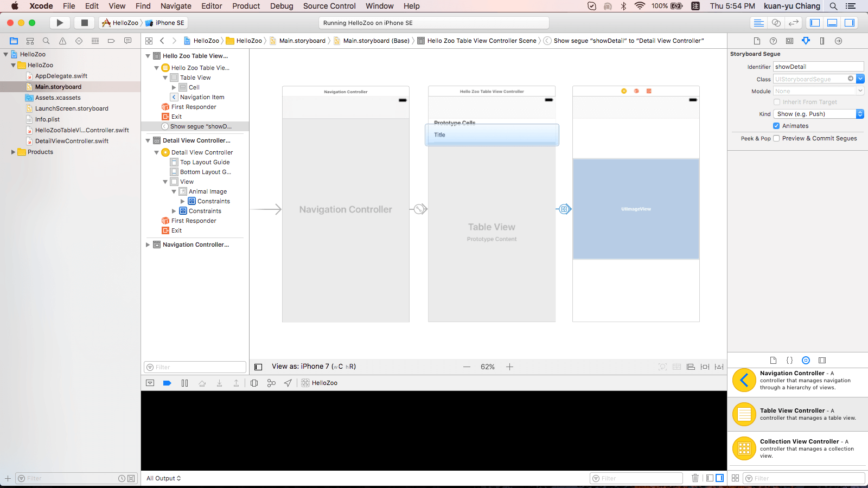This screenshot has height=488, width=868.
Task: Toggle document outline visibility button
Action: click(258, 367)
